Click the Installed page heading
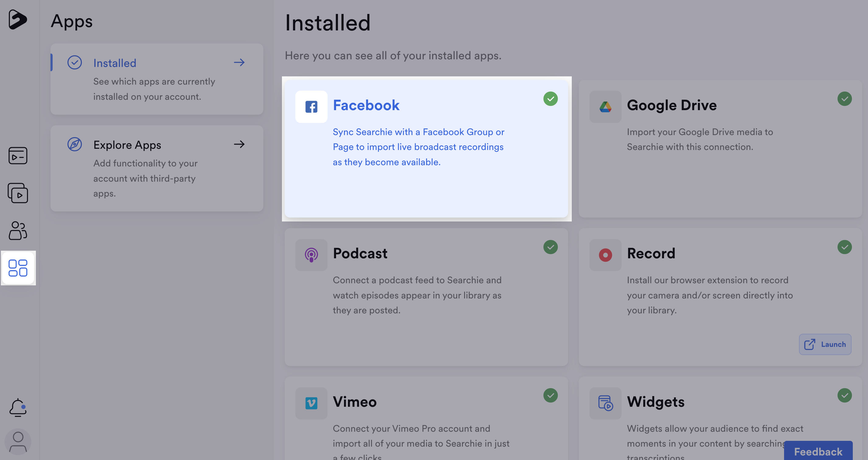This screenshot has width=868, height=460. pos(328,23)
